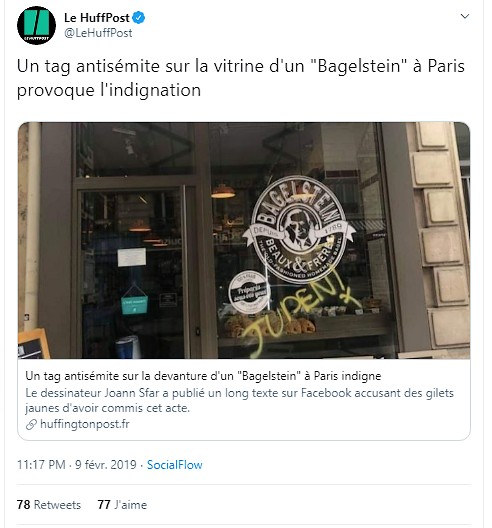Screen dimensions: 492x528
Task: Click the link chain icon
Action: tap(31, 424)
